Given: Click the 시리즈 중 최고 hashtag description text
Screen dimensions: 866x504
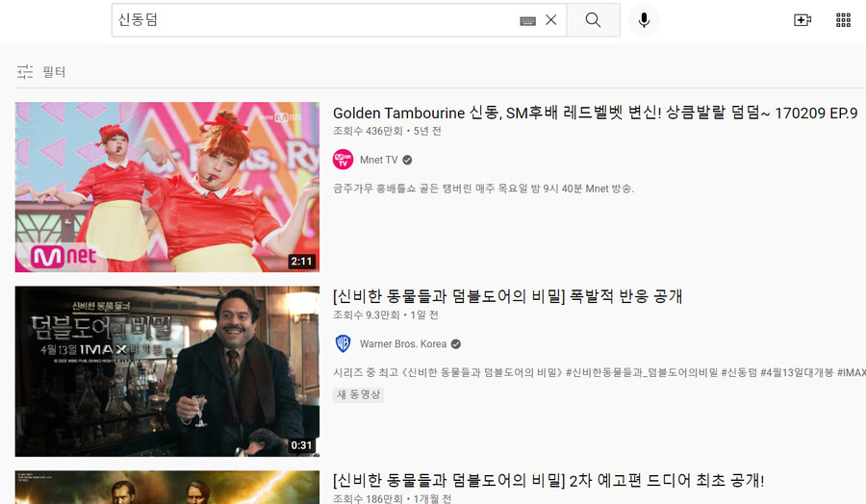Looking at the screenshot, I should (599, 372).
